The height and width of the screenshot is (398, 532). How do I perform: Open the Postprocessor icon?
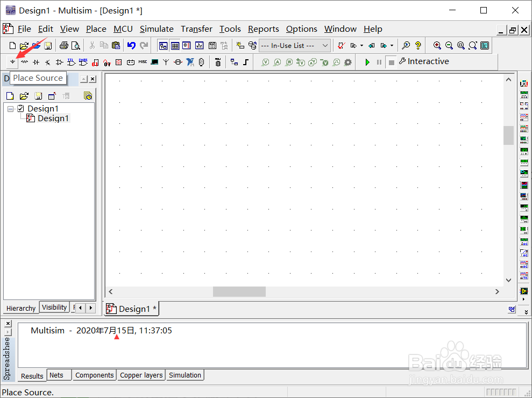click(212, 45)
